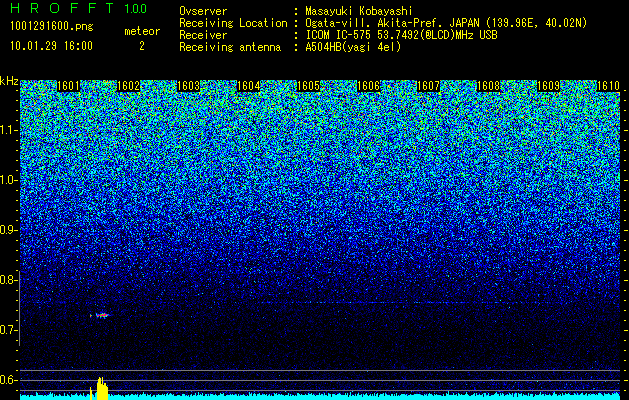
Task: Click the colored meteor echo in the spectrogram
Action: (x=100, y=315)
